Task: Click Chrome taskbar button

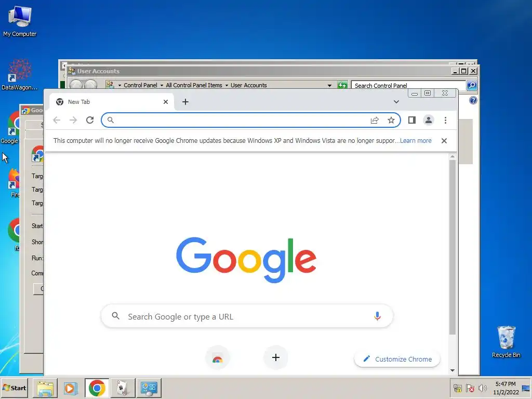Action: pos(97,388)
